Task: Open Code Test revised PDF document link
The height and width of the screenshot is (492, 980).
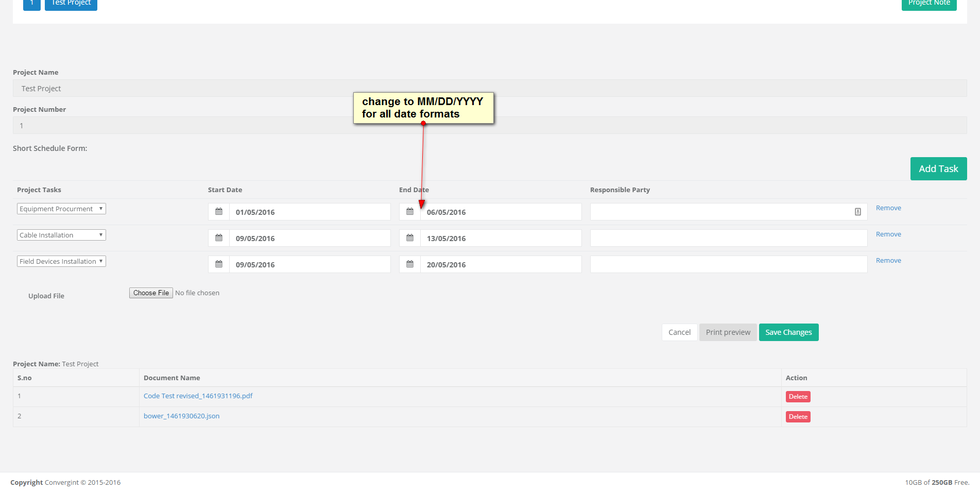Action: coord(198,396)
